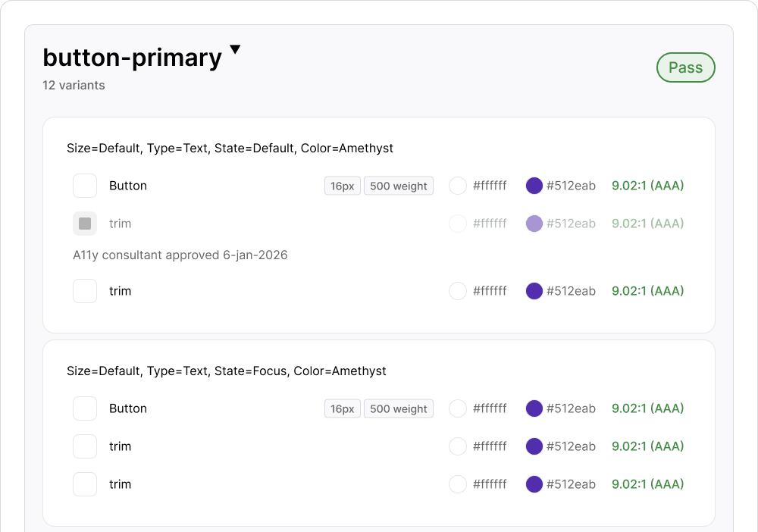Click the purple #512eab color swatch on the Focus trim row
Screen dimensions: 758x532
point(534,446)
